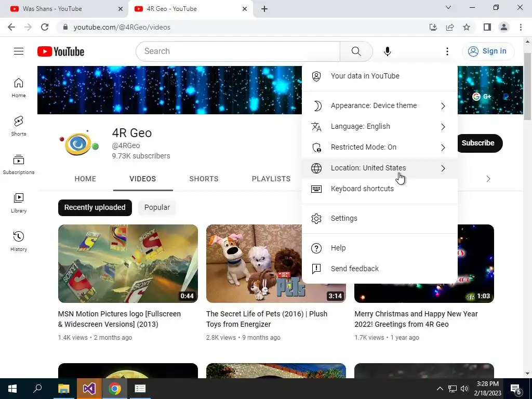Select the Recently uploaded filter chip
This screenshot has width=532, height=399.
tap(95, 208)
